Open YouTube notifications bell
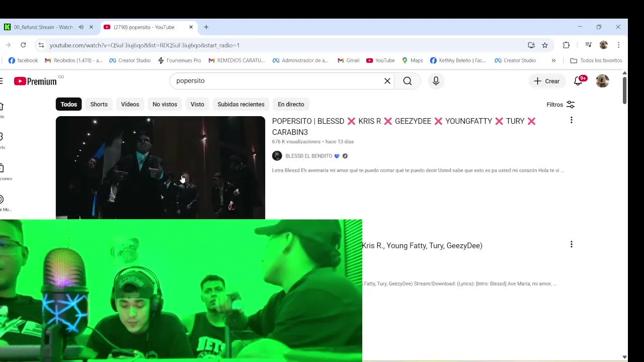 (x=578, y=81)
